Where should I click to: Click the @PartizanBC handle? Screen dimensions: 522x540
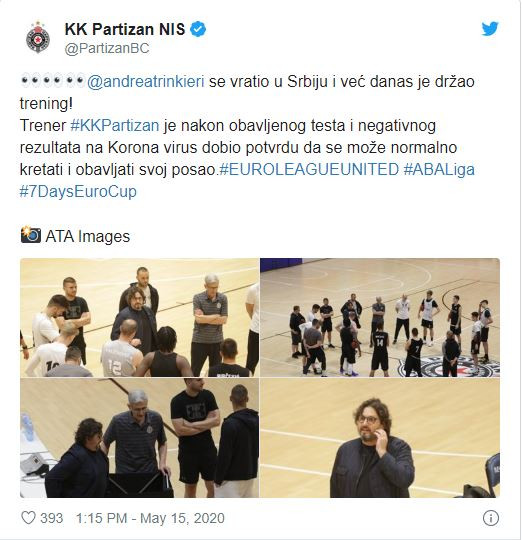click(x=107, y=49)
